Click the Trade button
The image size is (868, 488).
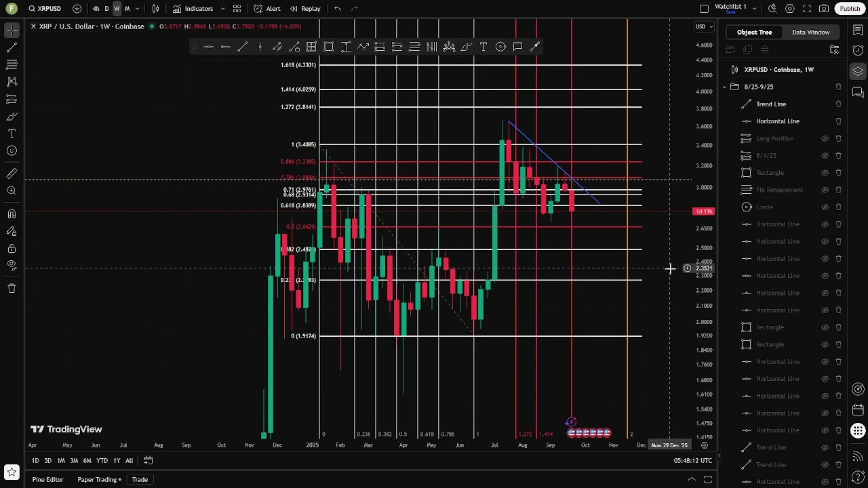point(140,480)
